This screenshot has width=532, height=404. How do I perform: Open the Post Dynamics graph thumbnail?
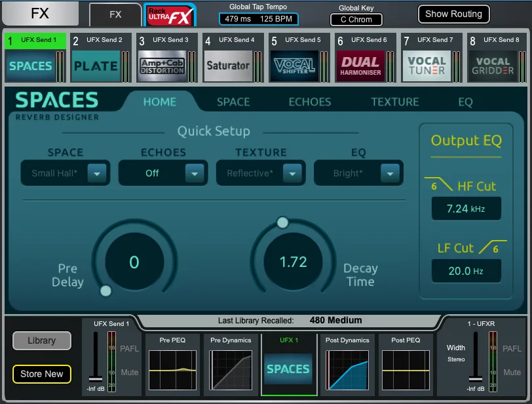point(347,370)
